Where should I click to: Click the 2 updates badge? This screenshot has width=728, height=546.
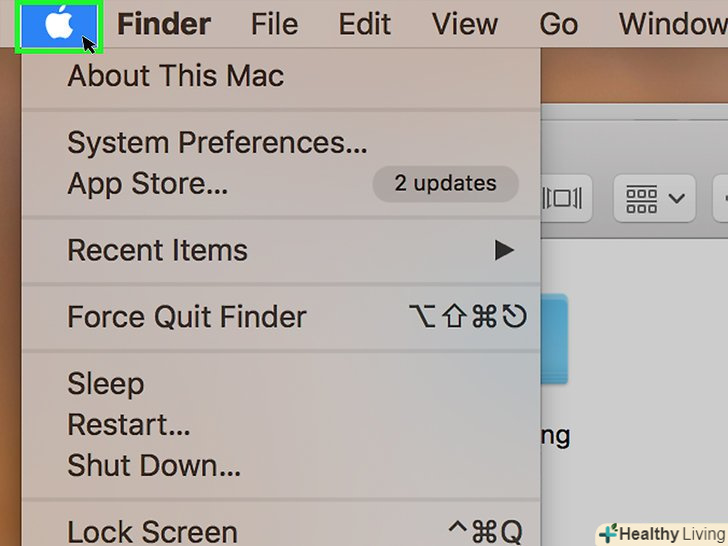click(445, 184)
